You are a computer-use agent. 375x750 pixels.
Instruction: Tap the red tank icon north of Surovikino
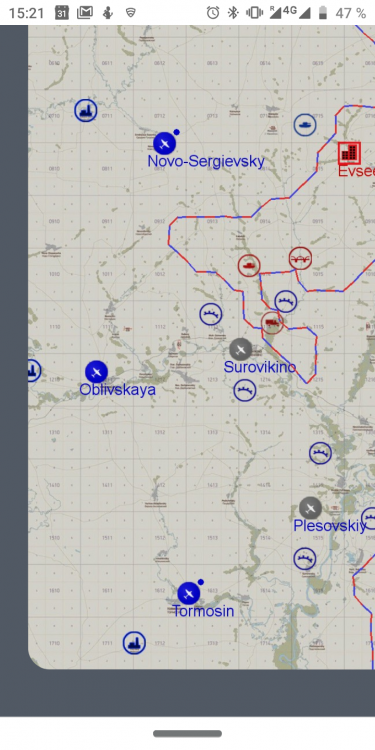point(249,265)
